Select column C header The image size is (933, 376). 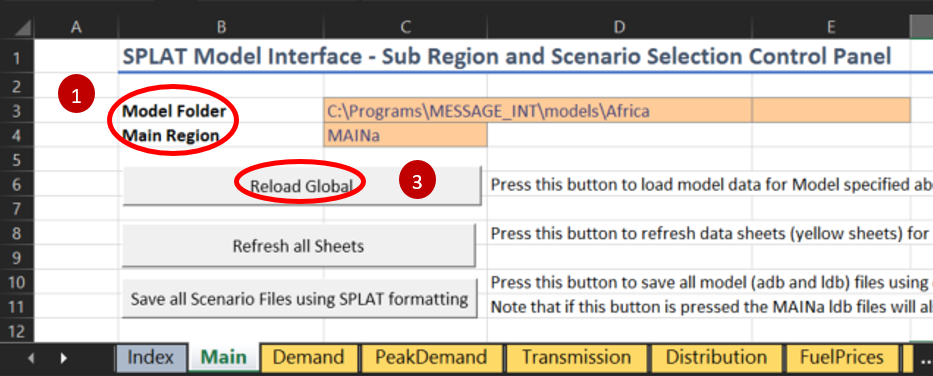405,26
